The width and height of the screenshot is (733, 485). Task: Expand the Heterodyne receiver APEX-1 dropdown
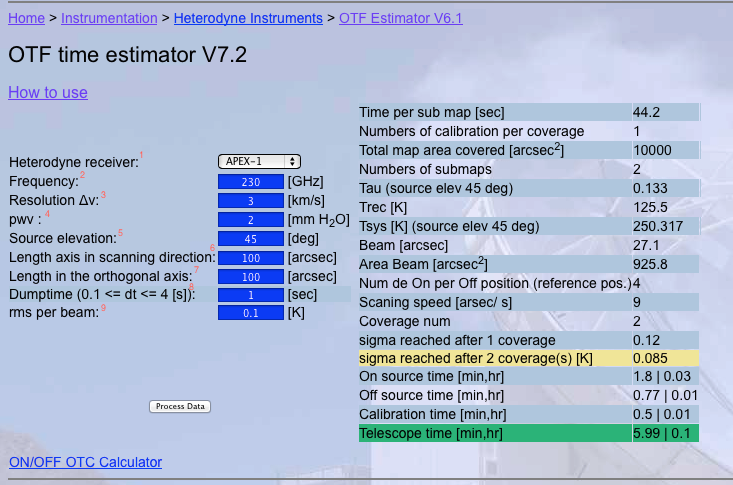coord(259,161)
